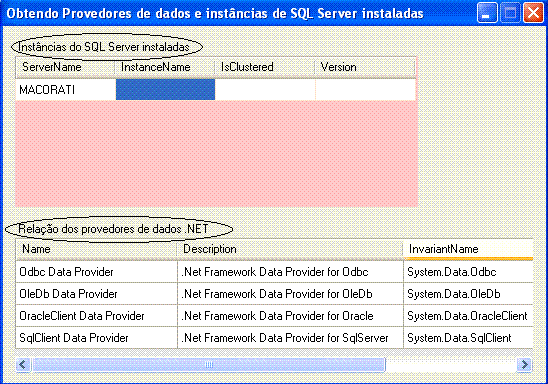Viewport: 548px width, 384px height.
Task: Select the System.Data.SqlClient cell
Action: click(468, 338)
